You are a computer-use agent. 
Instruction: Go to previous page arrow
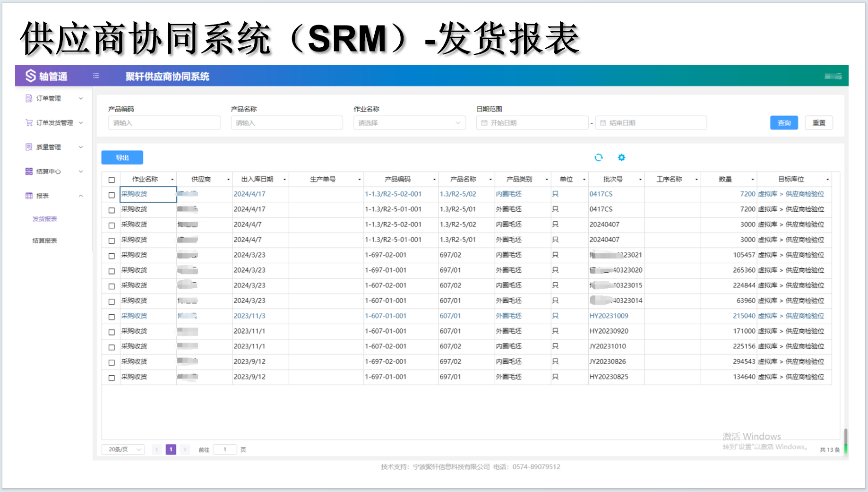pyautogui.click(x=157, y=449)
